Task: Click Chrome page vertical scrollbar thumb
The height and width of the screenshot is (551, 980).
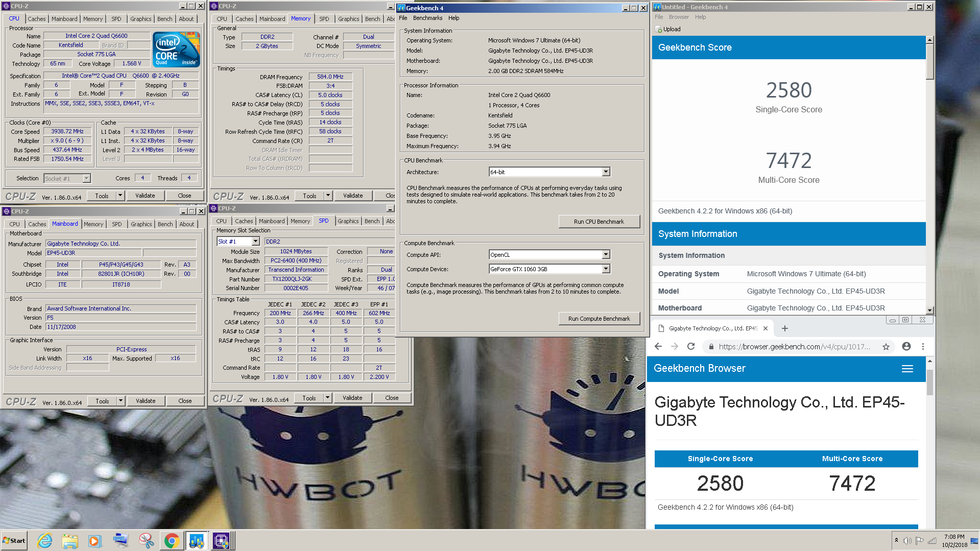Action: [x=930, y=382]
